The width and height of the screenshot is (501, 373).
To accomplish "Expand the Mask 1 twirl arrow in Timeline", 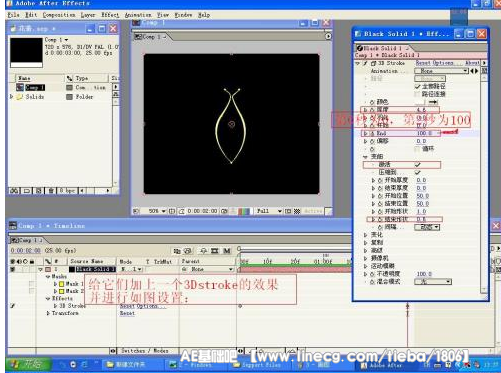I will 55,284.
